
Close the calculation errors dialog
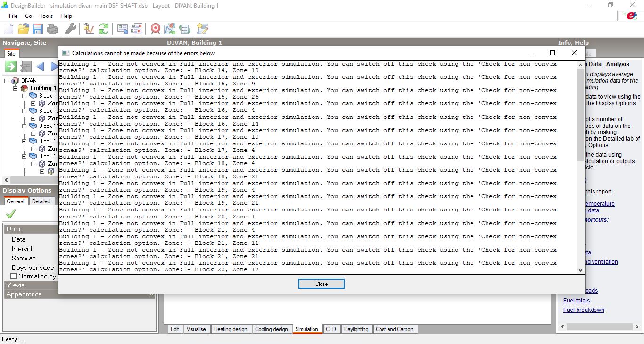point(322,284)
